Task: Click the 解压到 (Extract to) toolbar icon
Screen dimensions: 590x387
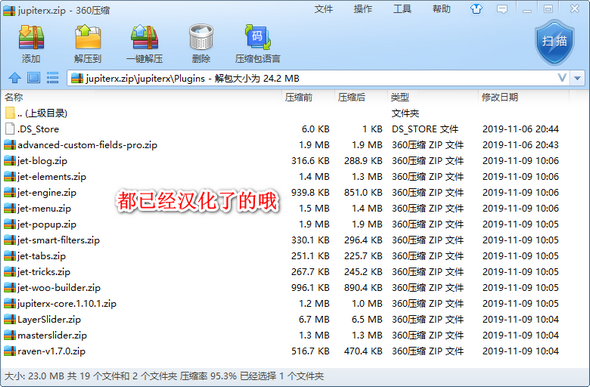Action: click(88, 37)
